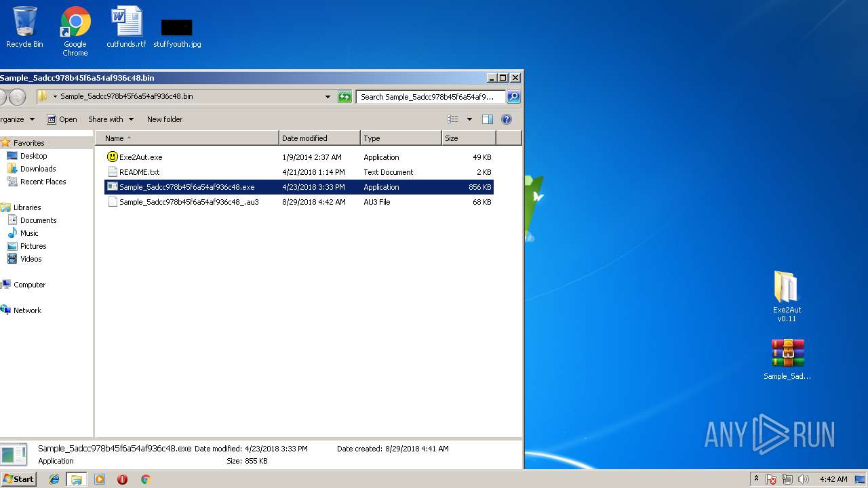The image size is (868, 488).
Task: Open Internet Explorer from taskbar
Action: click(x=54, y=479)
